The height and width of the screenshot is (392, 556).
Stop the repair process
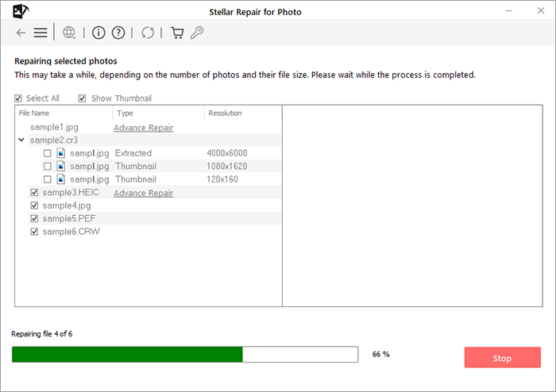(503, 358)
